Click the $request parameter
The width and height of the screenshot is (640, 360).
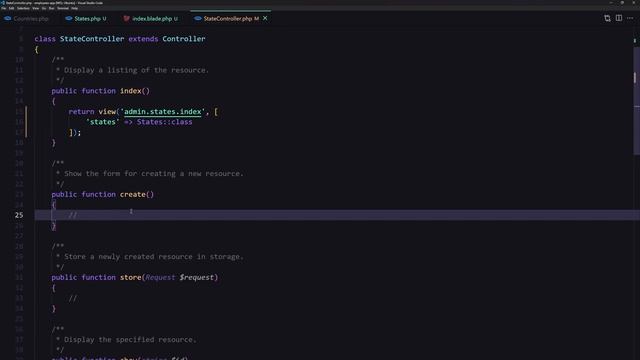pyautogui.click(x=197, y=277)
